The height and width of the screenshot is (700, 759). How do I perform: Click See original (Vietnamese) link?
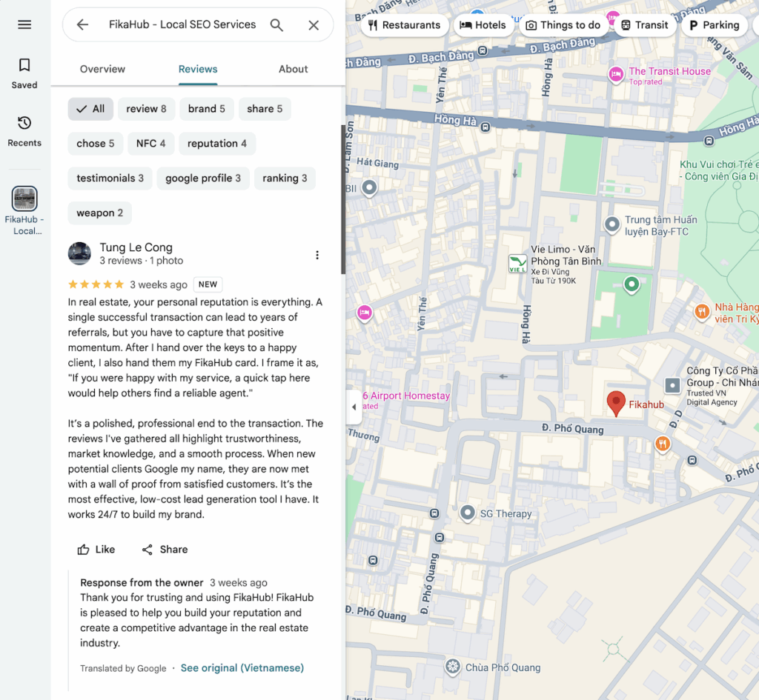tap(242, 668)
